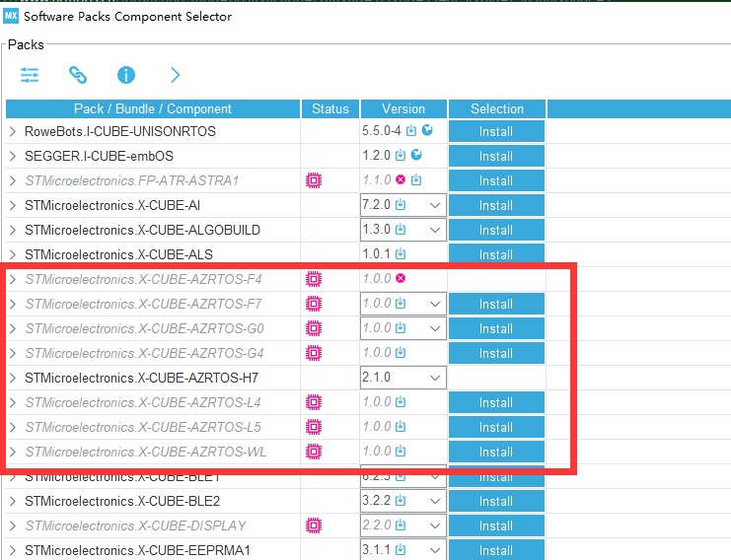Open version dropdown for X-CUBE-BLE2

coord(435,501)
